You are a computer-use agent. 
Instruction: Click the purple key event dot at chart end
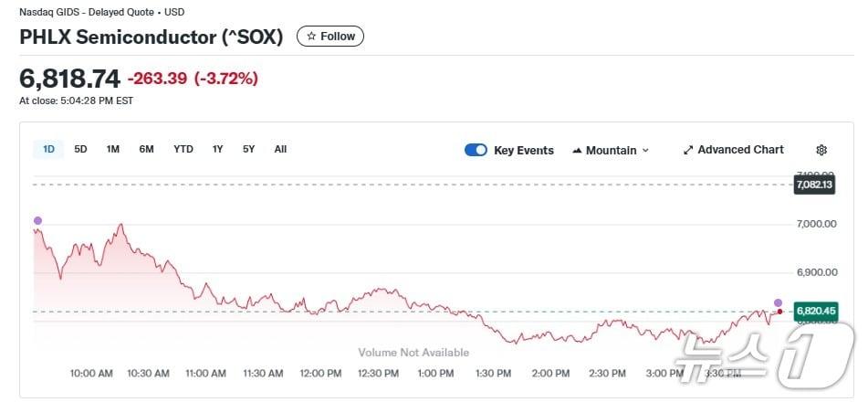[x=779, y=302]
